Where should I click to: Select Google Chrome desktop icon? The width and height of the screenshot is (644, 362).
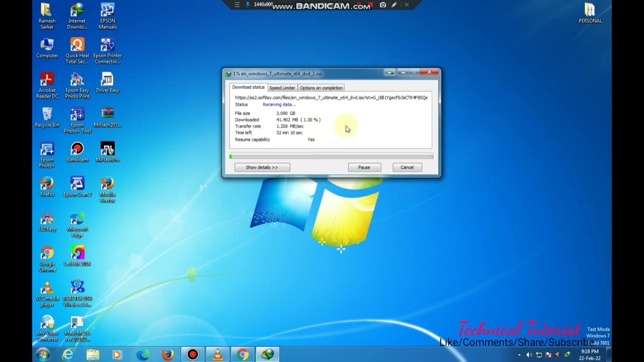tap(47, 259)
